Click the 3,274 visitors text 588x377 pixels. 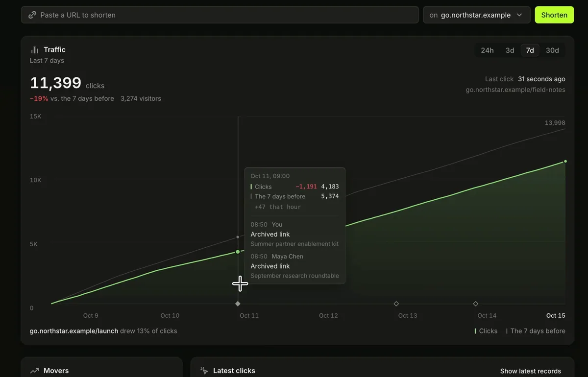pyautogui.click(x=141, y=98)
